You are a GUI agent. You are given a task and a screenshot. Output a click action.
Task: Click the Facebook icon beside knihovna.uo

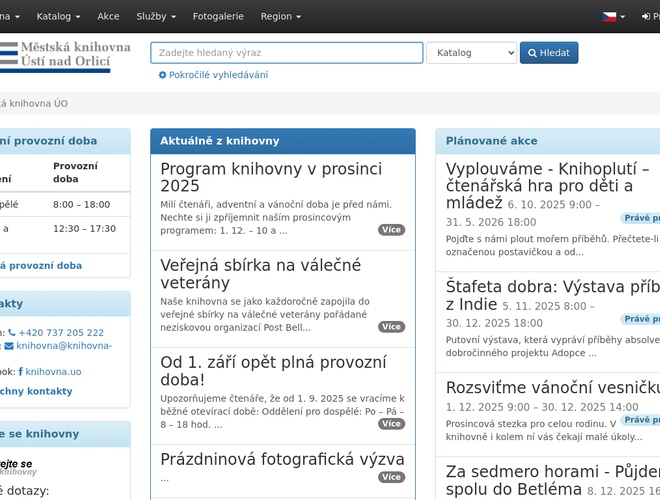[x=21, y=371]
